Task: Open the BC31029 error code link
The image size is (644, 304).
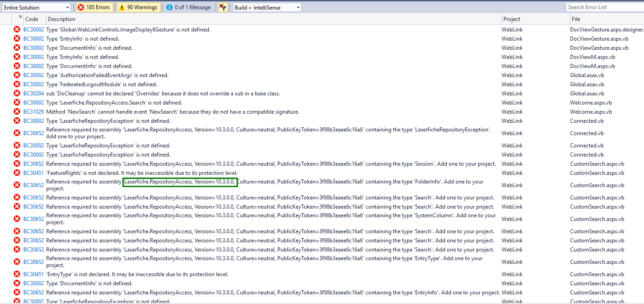Action: 33,112
